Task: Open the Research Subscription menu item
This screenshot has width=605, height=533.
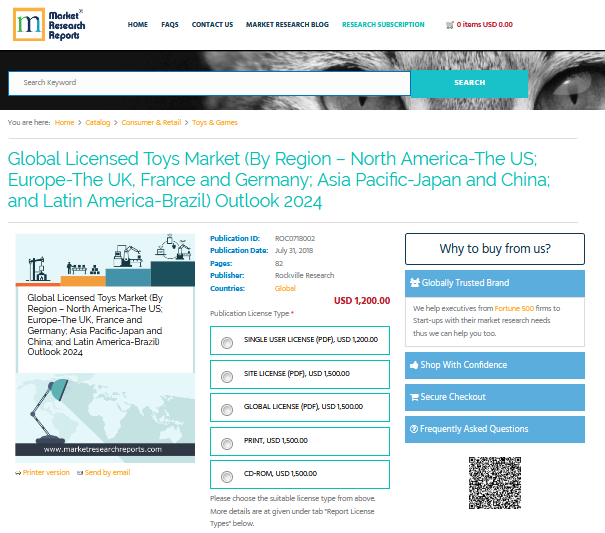Action: point(383,25)
